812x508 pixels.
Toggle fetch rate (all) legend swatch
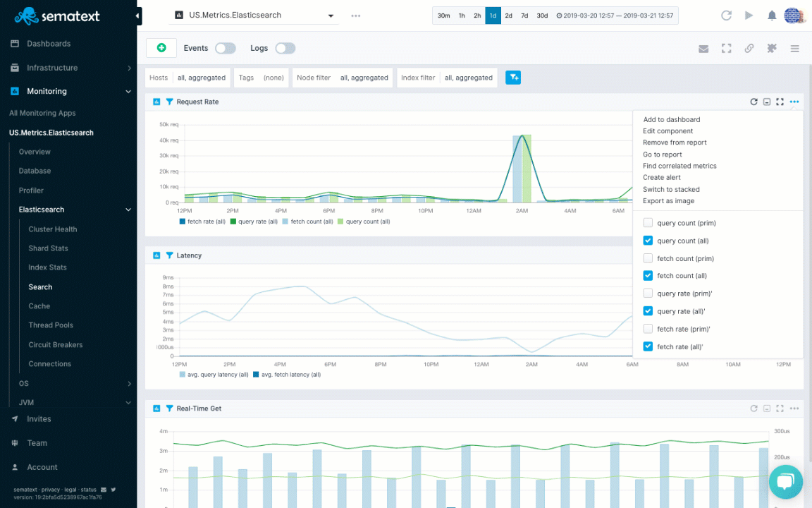tap(183, 222)
